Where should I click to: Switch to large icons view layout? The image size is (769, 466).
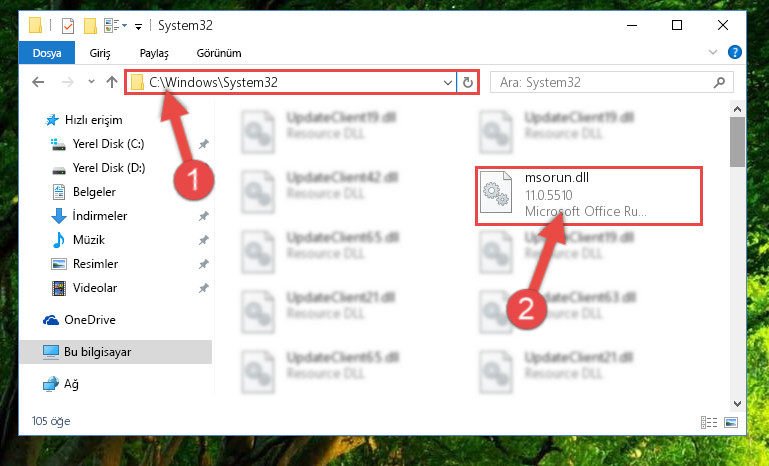pos(731,422)
